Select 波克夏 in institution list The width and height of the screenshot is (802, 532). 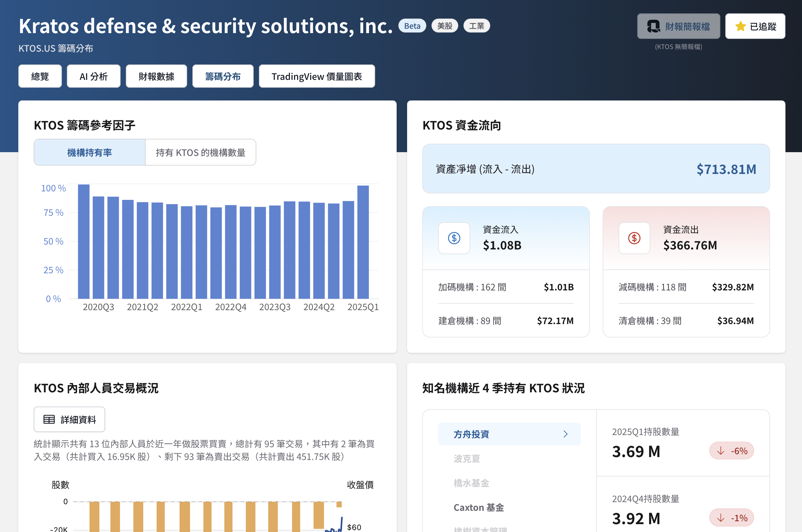click(467, 459)
